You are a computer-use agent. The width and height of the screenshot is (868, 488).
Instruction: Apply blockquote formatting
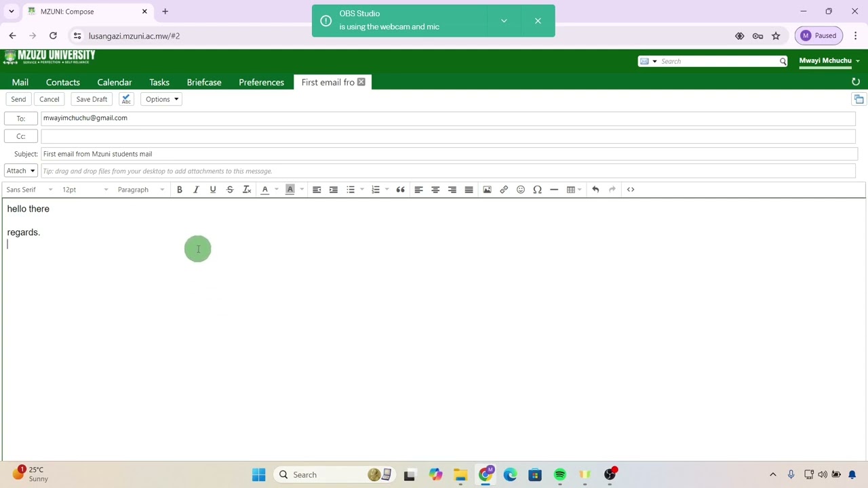tap(401, 190)
